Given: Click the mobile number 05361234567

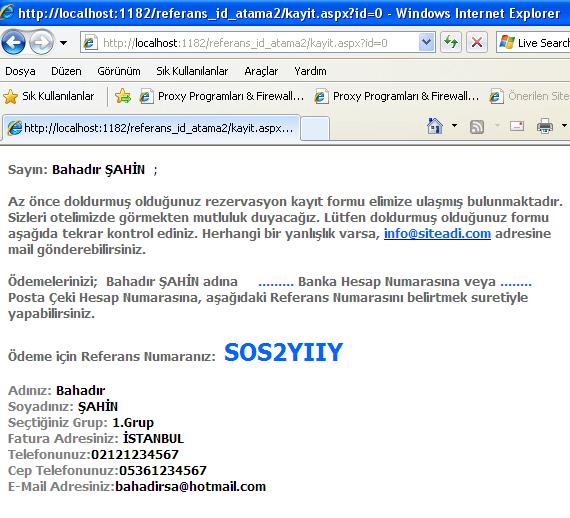Looking at the screenshot, I should 163,470.
